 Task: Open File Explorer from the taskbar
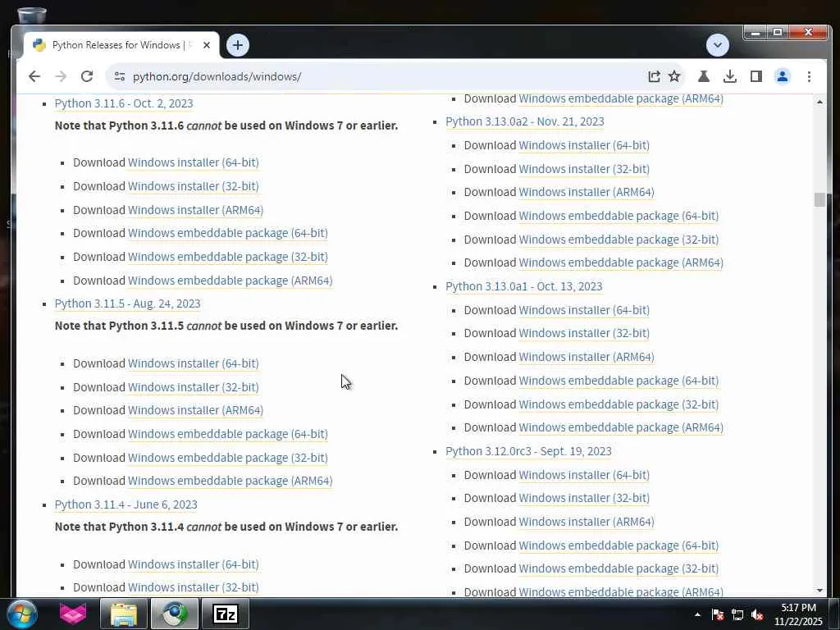click(x=124, y=614)
